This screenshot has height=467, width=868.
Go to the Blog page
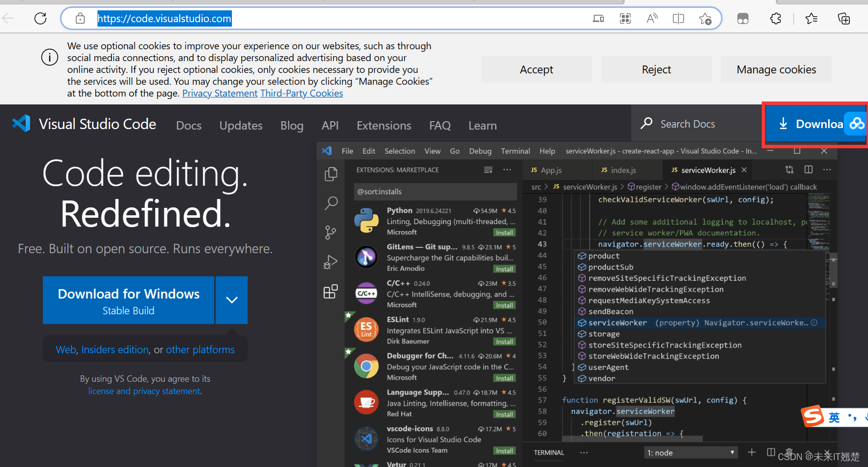click(x=292, y=126)
